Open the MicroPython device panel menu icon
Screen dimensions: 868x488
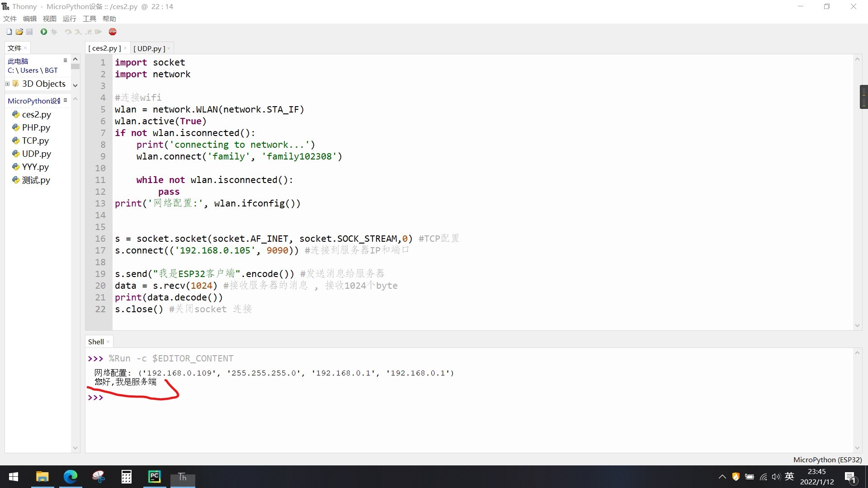[65, 100]
